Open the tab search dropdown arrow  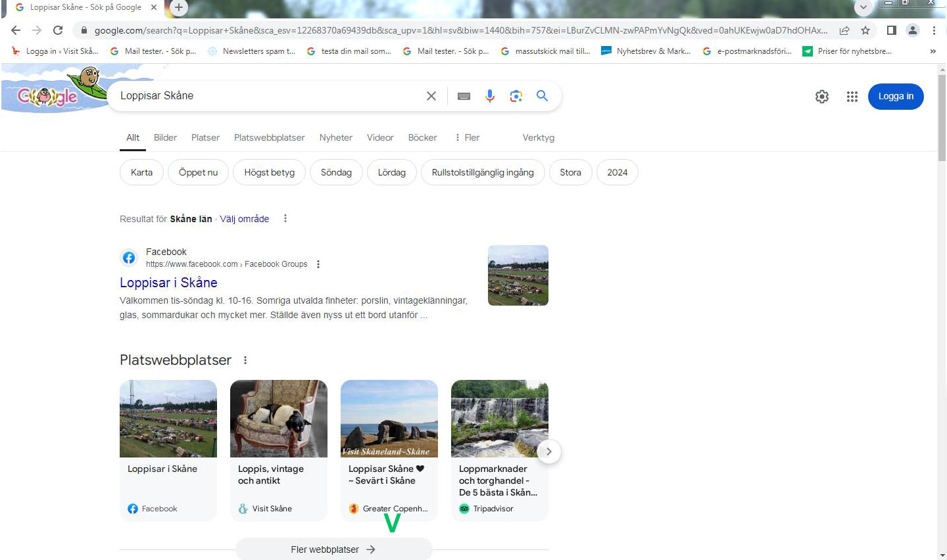coord(863,7)
